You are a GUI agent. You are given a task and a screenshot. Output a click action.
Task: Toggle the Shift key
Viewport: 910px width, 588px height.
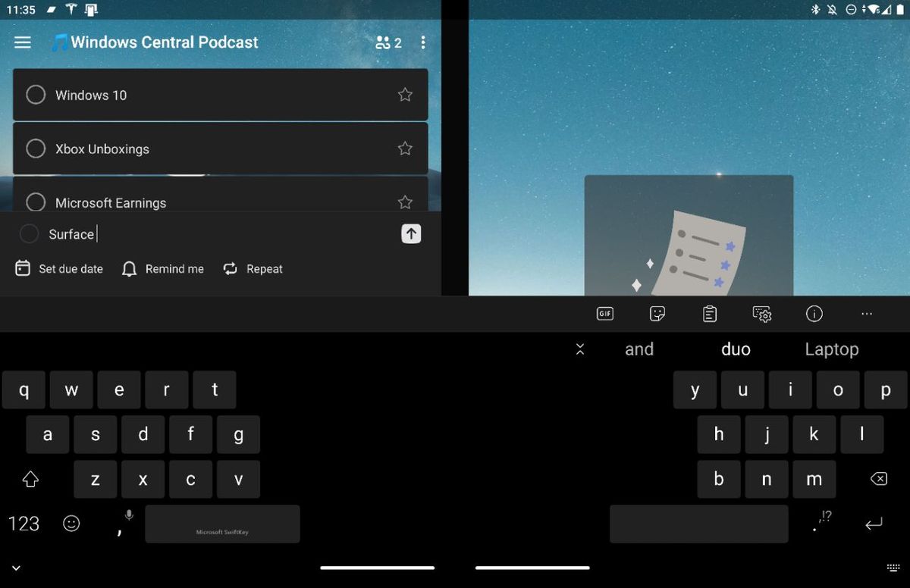[30, 479]
